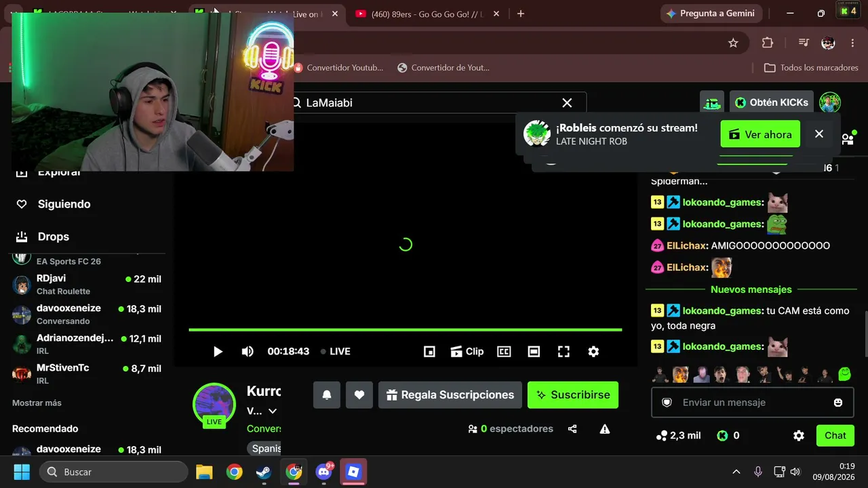Screen dimensions: 868x488
Task: Open Drops in the sidebar
Action: point(53,237)
